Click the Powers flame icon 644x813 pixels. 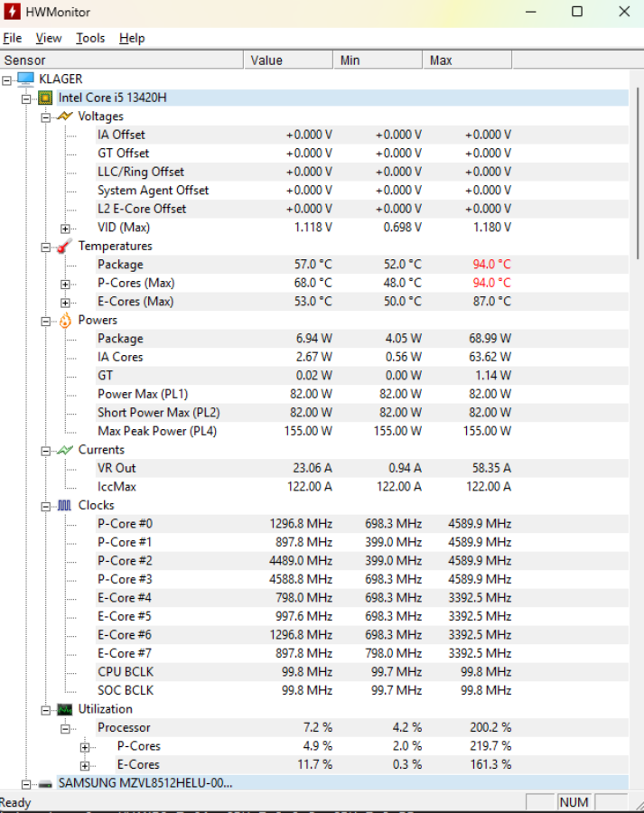click(65, 321)
